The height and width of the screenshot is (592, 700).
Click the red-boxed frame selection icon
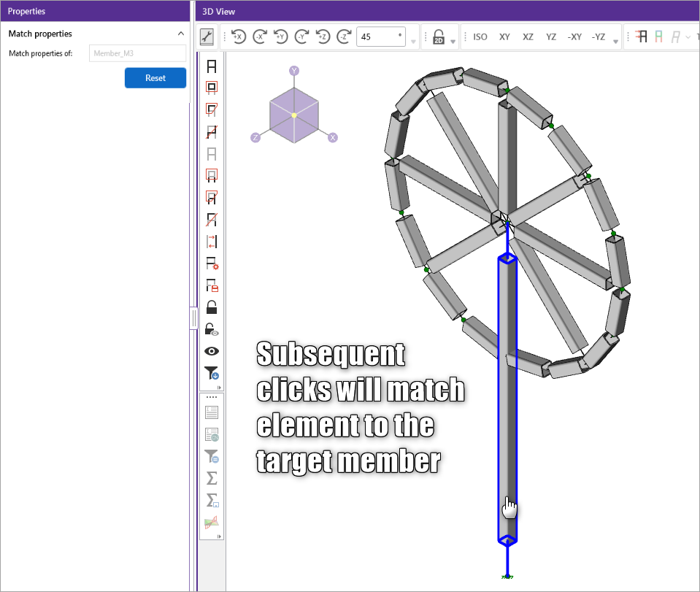coord(212,88)
